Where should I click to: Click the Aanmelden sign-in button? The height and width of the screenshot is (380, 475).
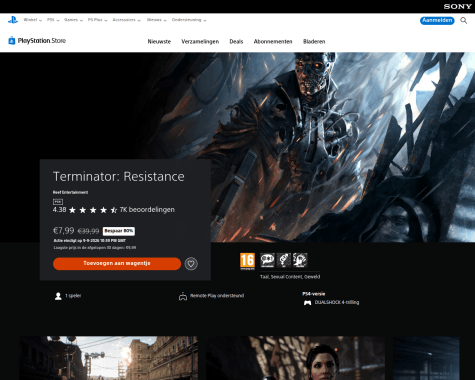pyautogui.click(x=437, y=21)
